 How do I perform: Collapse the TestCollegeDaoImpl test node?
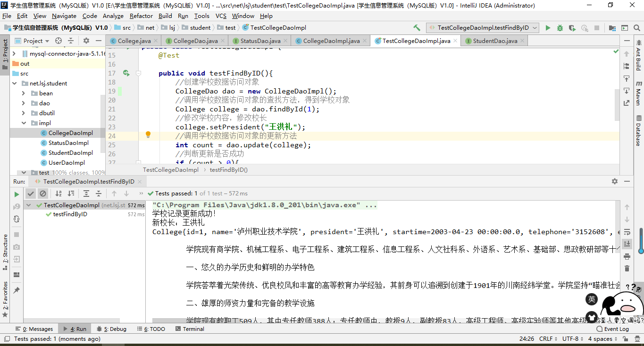tap(28, 205)
